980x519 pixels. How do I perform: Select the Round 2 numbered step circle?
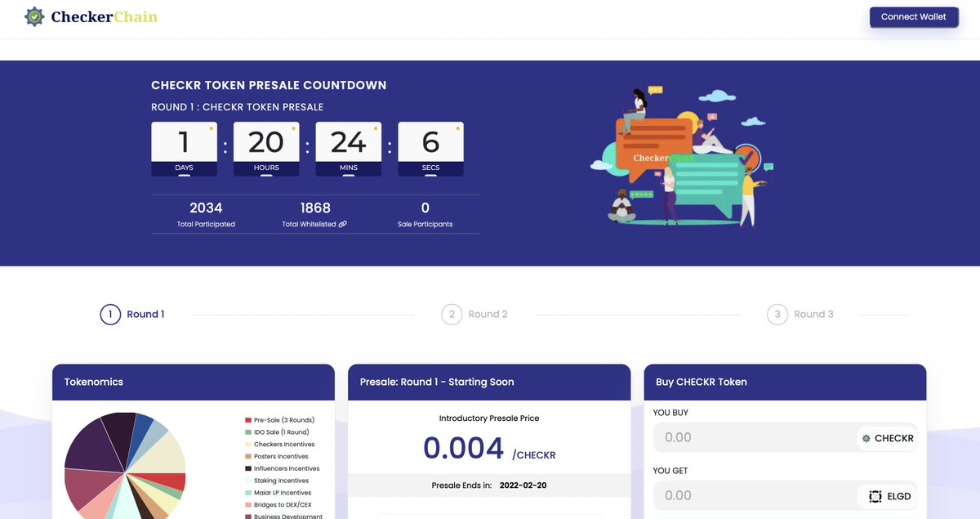pyautogui.click(x=452, y=314)
